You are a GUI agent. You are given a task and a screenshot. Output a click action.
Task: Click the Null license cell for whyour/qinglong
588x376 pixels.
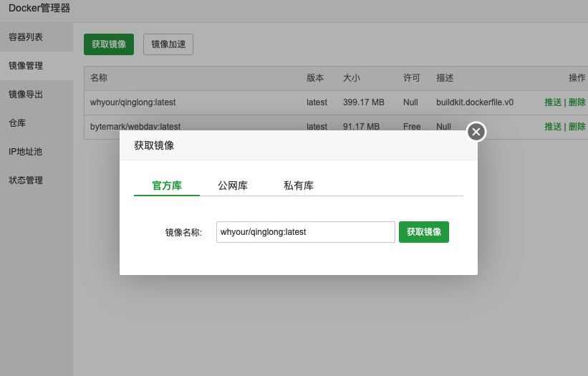(x=410, y=102)
